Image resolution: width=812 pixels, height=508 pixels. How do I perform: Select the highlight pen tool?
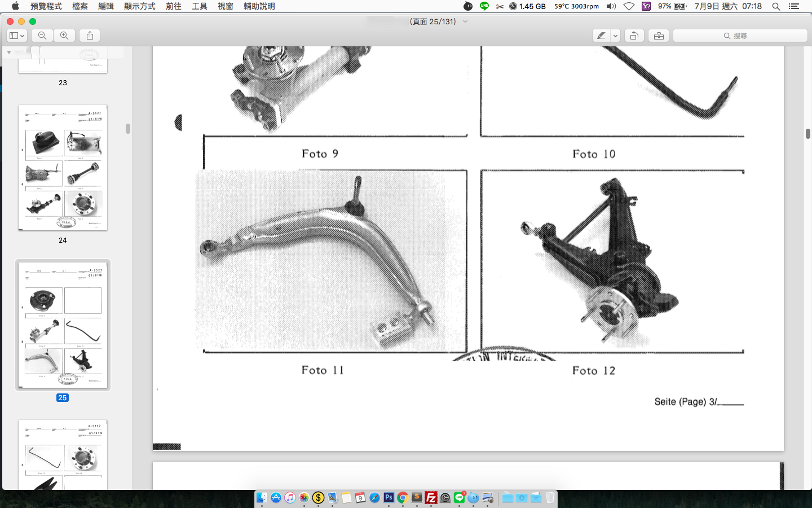click(x=602, y=36)
